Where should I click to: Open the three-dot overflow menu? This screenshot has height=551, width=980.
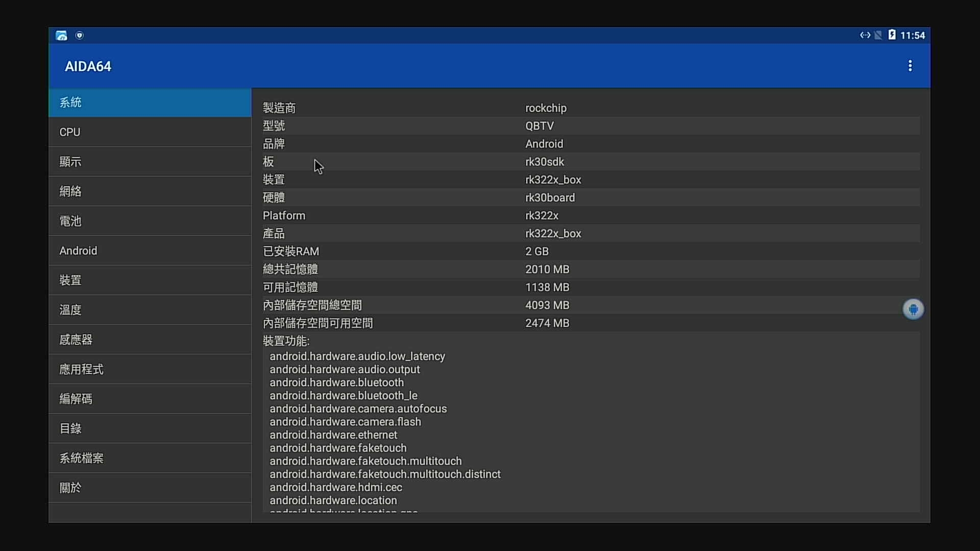click(x=910, y=66)
